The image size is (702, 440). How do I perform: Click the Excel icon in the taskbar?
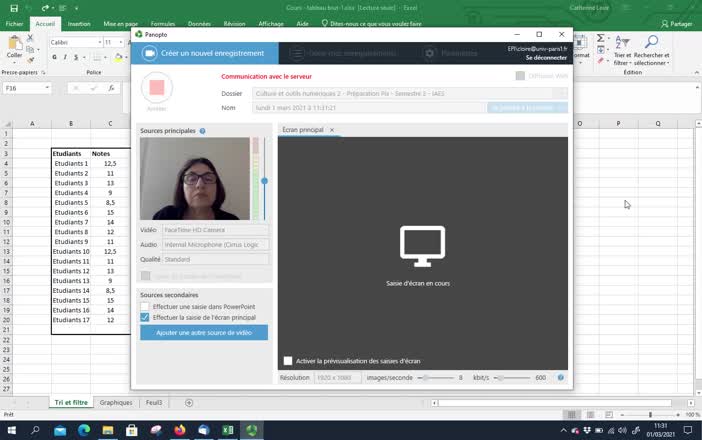(x=228, y=430)
